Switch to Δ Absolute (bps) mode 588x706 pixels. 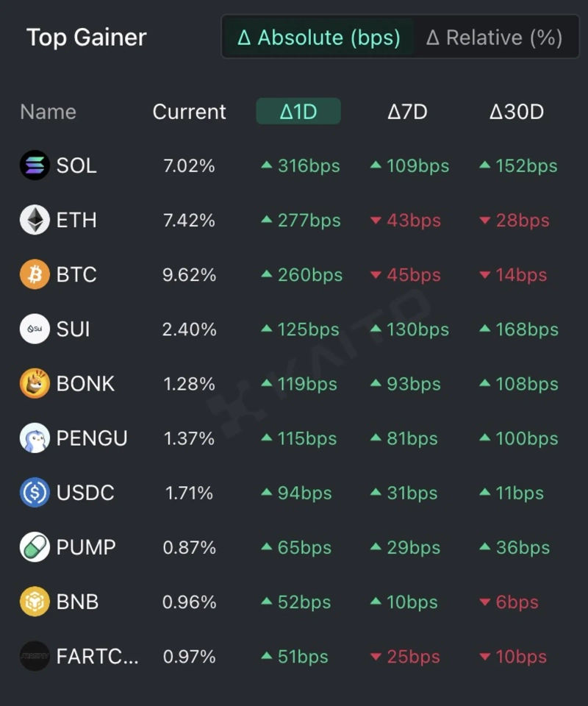319,38
